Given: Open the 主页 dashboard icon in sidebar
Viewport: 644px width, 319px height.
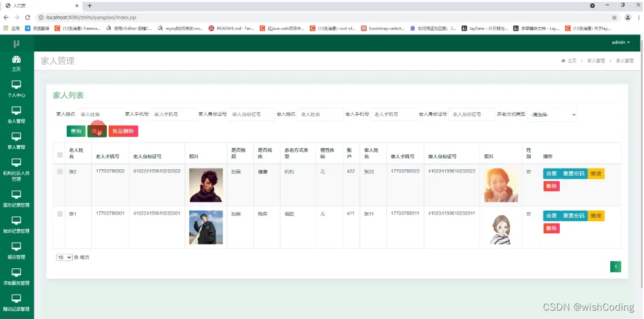Looking at the screenshot, I should tap(16, 60).
